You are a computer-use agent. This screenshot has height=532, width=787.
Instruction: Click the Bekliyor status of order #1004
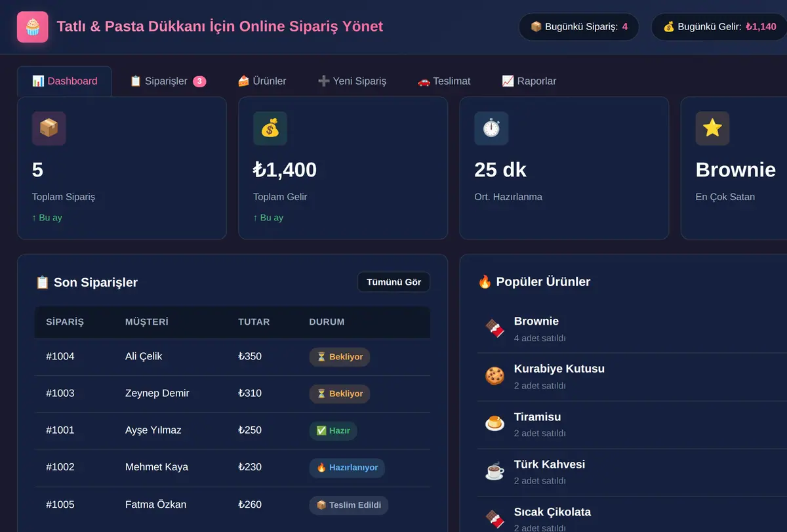pos(340,357)
